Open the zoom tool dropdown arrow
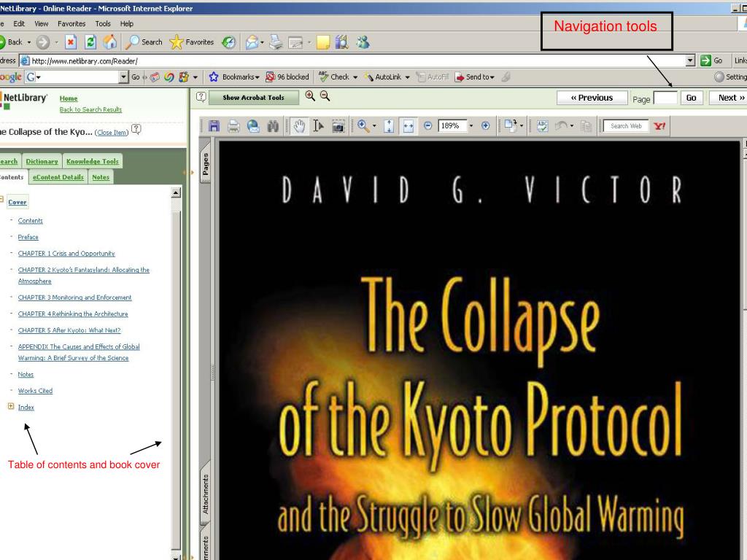The height and width of the screenshot is (560, 747). pos(374,125)
